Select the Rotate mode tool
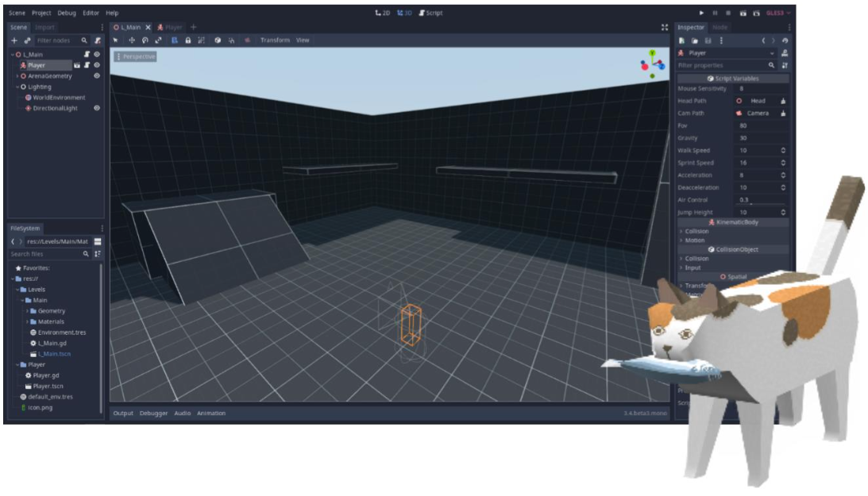 [145, 40]
